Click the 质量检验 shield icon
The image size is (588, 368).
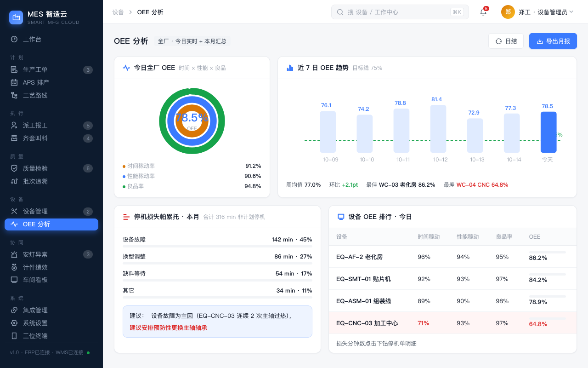[x=14, y=168]
